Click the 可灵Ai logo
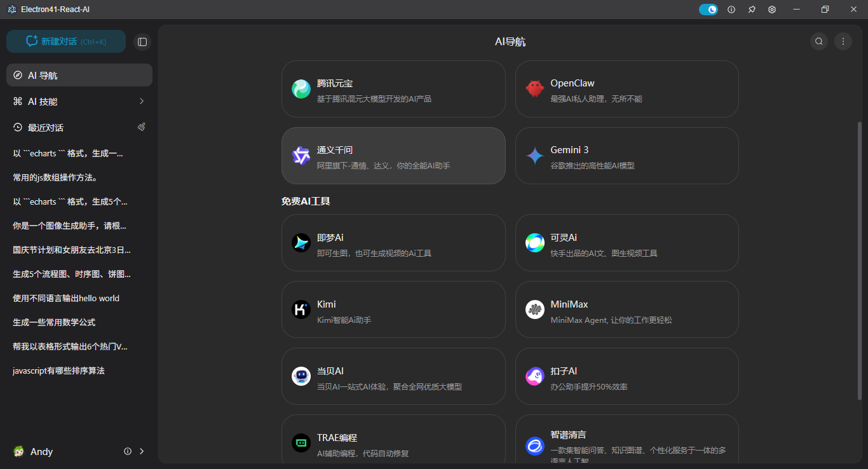 pyautogui.click(x=535, y=243)
